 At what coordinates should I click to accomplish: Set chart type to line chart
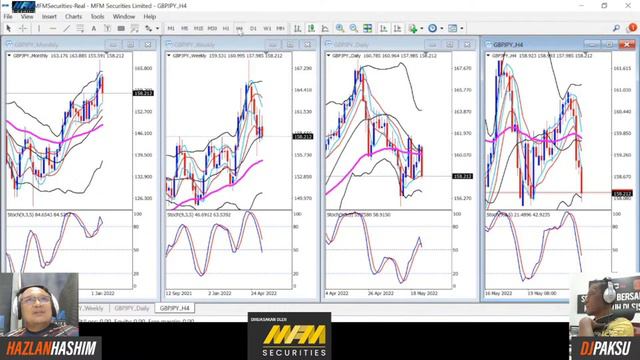325,28
